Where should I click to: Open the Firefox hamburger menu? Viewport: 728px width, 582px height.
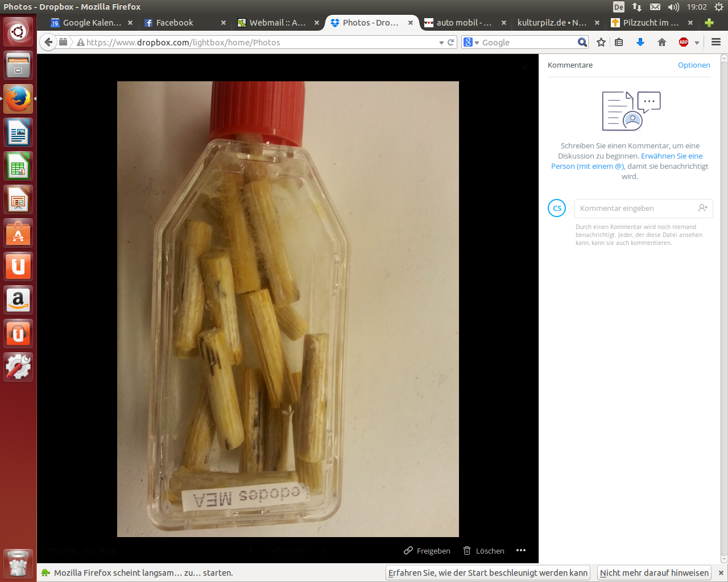click(x=716, y=42)
